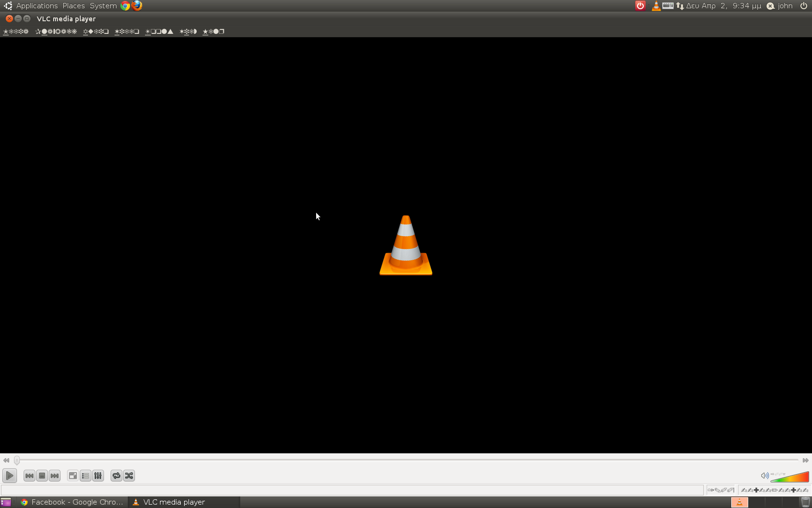The image size is (812, 508).
Task: Toggle loop repeat mode
Action: pos(116,476)
